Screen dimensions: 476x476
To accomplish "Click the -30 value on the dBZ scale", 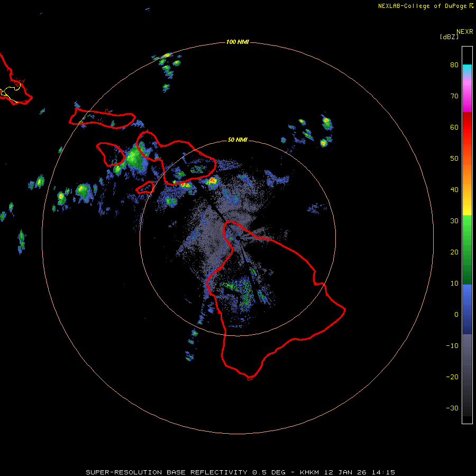I will (x=452, y=408).
